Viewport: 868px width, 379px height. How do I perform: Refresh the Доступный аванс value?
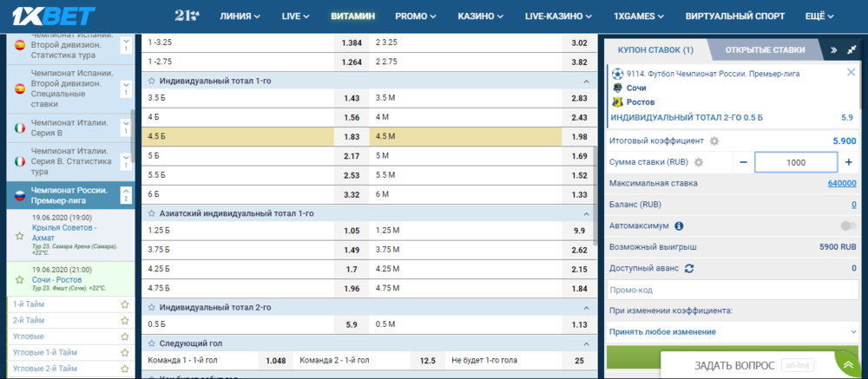(x=689, y=268)
